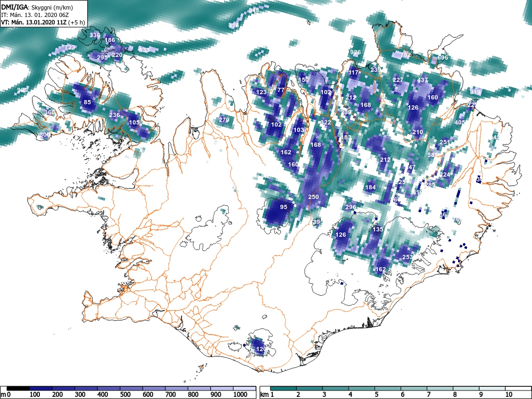532x399 pixels.
Task: Click the visibility value '279'
Action: 224,120
